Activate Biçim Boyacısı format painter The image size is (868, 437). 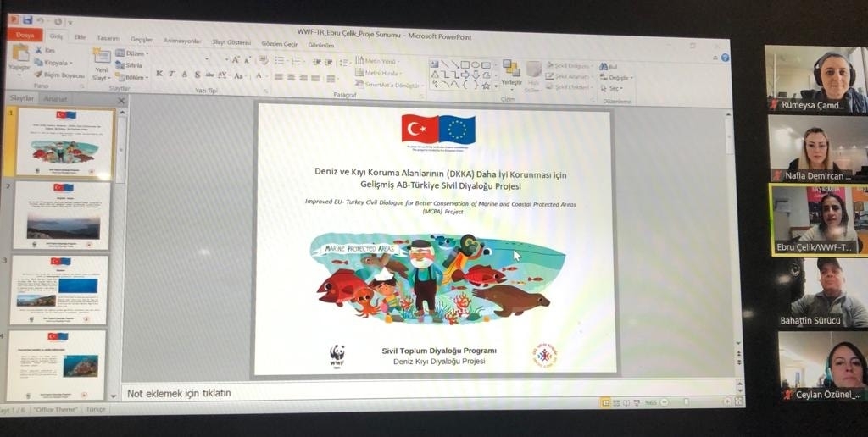59,75
